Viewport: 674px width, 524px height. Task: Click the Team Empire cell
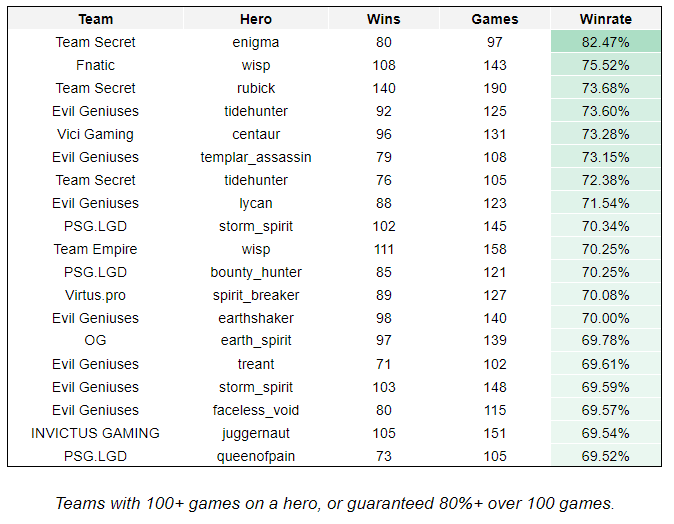[95, 249]
